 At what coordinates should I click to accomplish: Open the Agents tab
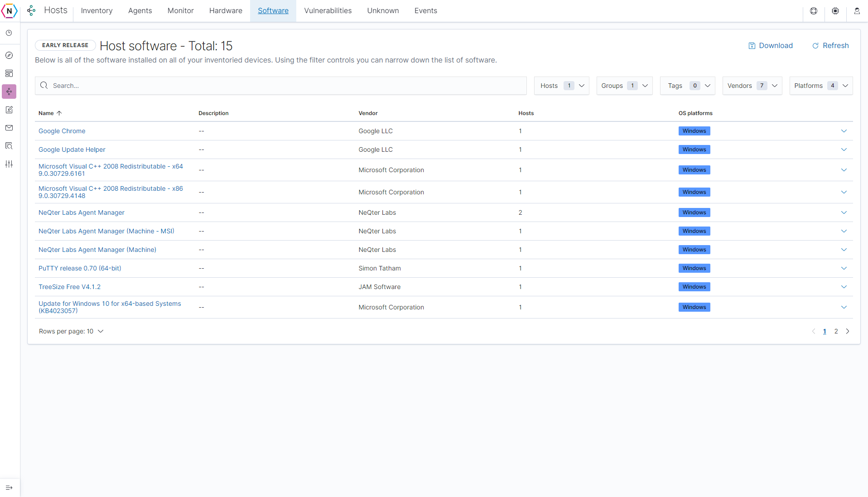[140, 10]
